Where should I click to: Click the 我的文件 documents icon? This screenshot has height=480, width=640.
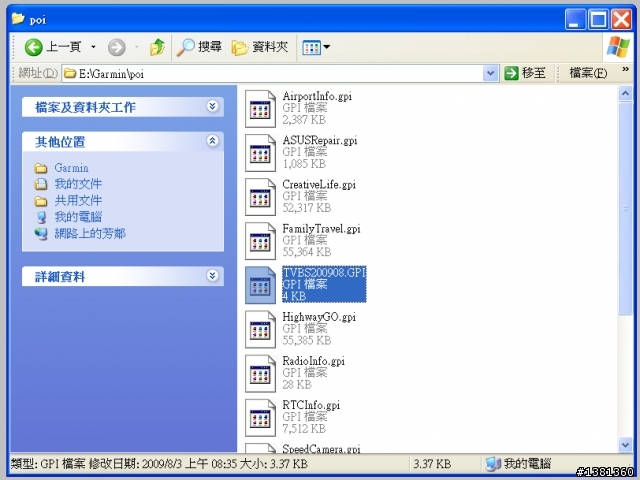pos(40,184)
